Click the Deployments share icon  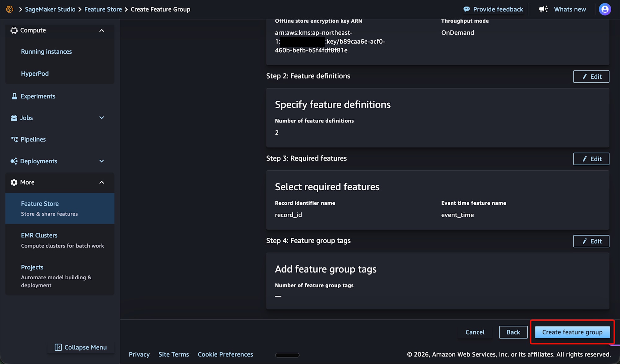pos(14,161)
